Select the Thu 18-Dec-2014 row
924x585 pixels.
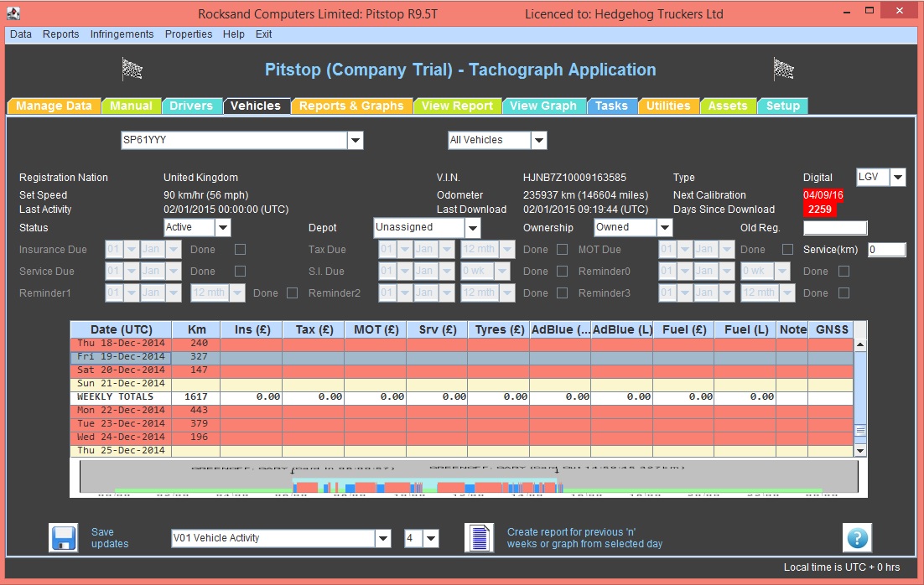point(461,343)
